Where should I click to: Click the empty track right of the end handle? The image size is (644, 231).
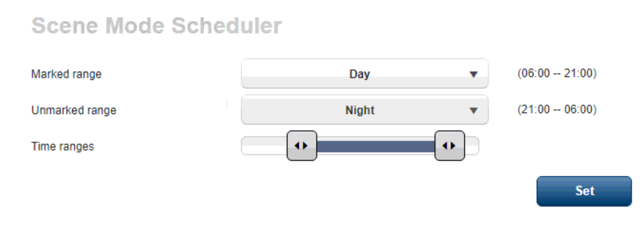[472, 146]
